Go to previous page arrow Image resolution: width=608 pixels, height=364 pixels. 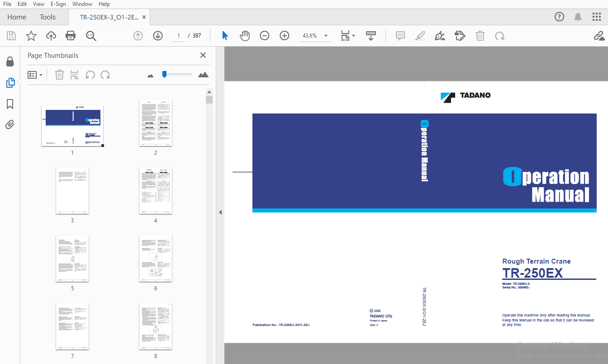pos(138,36)
